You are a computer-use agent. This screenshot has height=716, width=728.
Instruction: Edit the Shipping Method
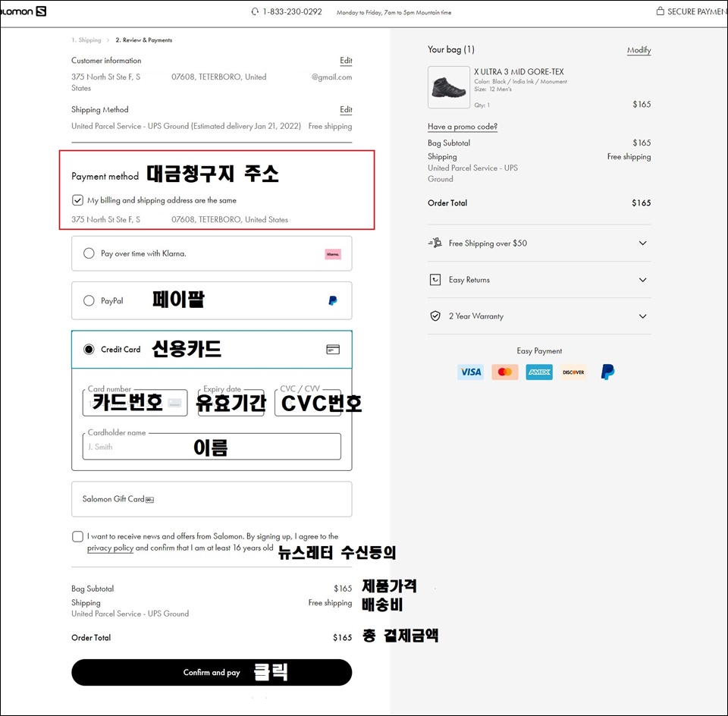346,109
